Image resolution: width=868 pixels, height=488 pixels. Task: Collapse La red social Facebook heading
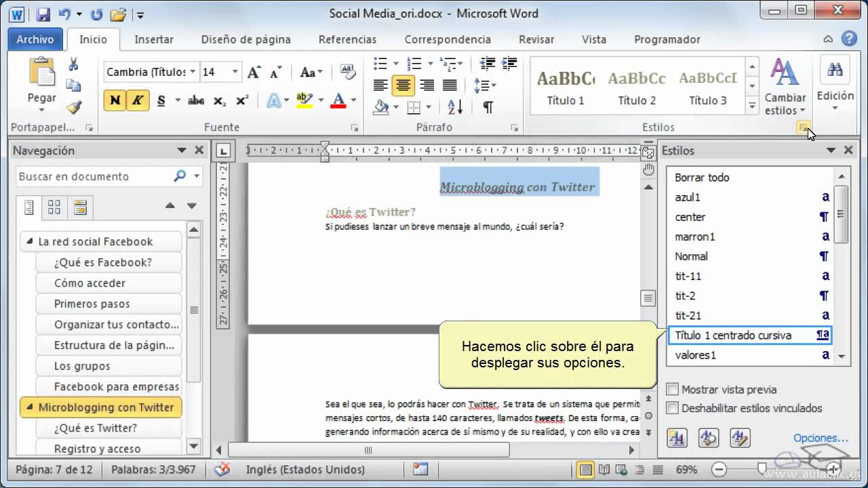click(30, 241)
